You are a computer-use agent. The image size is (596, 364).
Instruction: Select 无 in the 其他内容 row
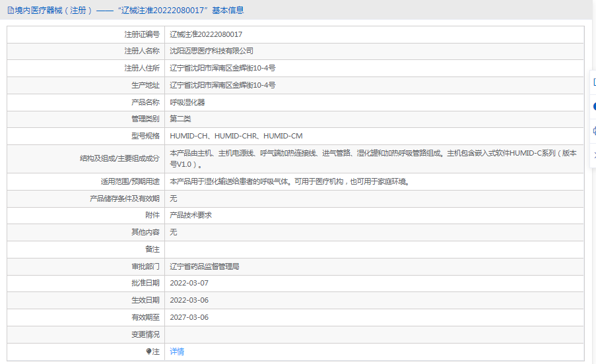click(174, 232)
